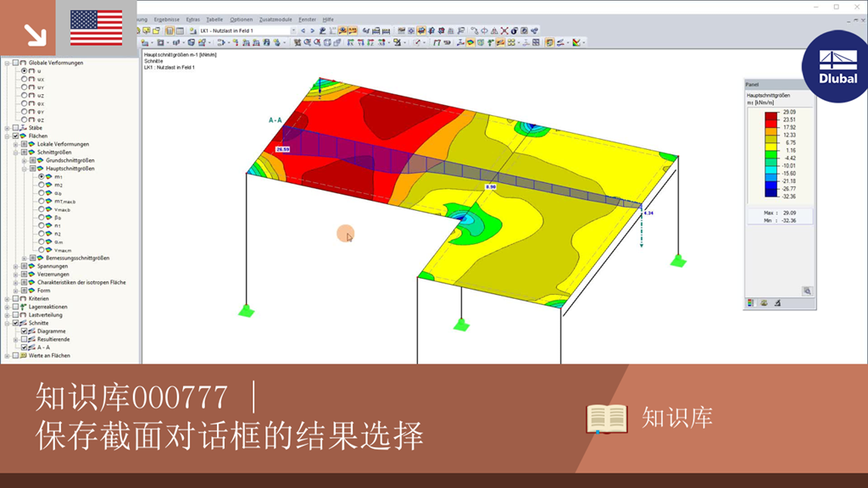
Task: Collapse the Schnitte tree node
Action: tap(7, 323)
